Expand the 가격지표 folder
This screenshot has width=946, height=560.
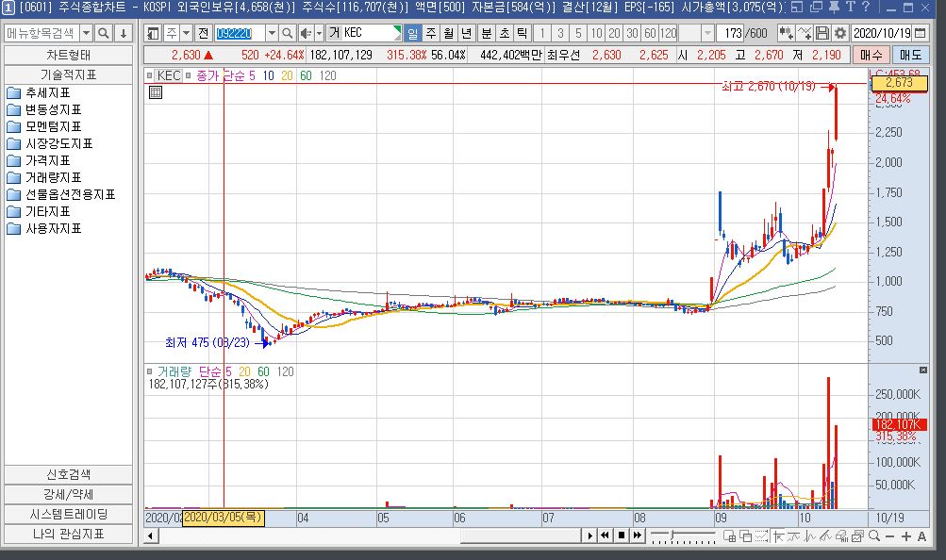[x=40, y=160]
